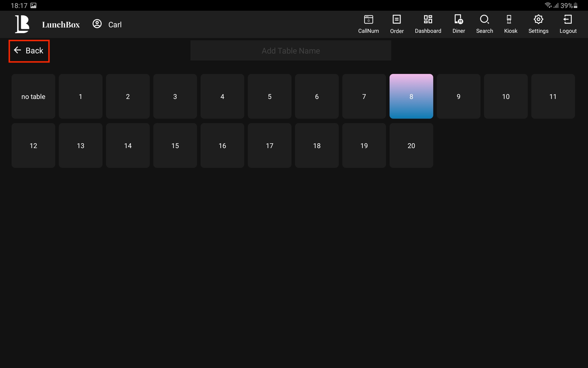The width and height of the screenshot is (588, 368).
Task: Tap table 16 tile
Action: [222, 145]
